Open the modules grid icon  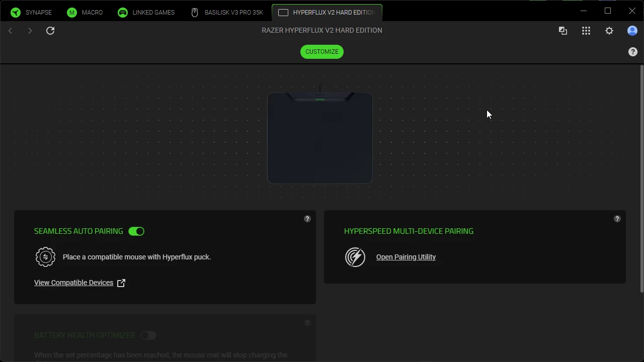586,31
